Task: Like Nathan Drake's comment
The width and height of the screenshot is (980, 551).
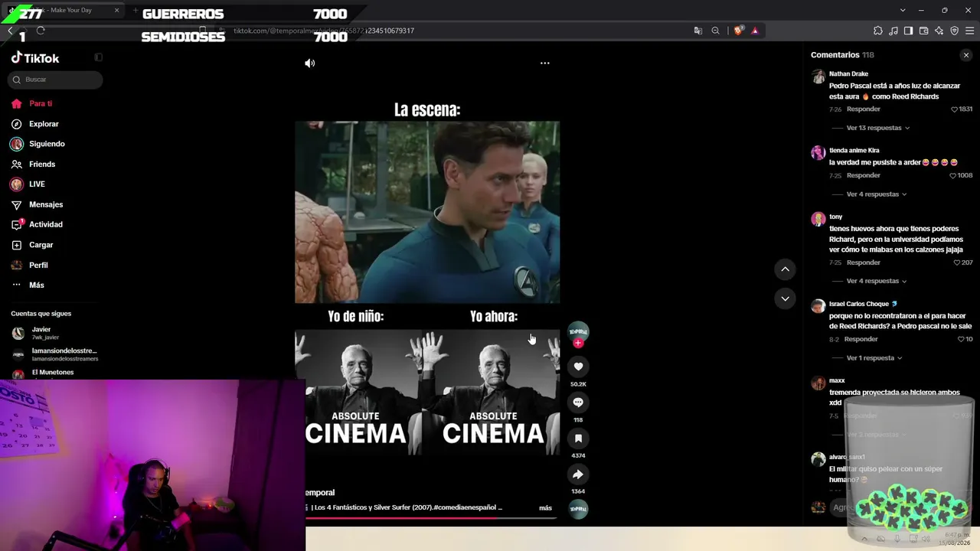Action: (x=955, y=109)
